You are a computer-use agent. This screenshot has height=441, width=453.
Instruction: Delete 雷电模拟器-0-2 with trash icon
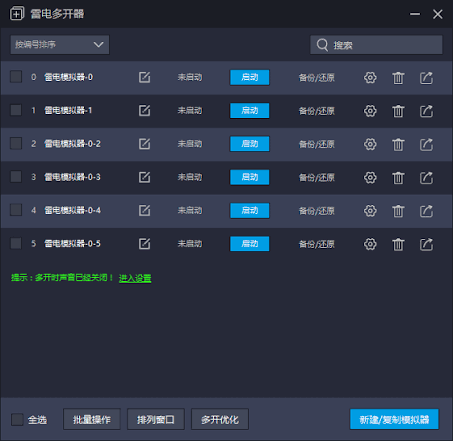pyautogui.click(x=398, y=145)
